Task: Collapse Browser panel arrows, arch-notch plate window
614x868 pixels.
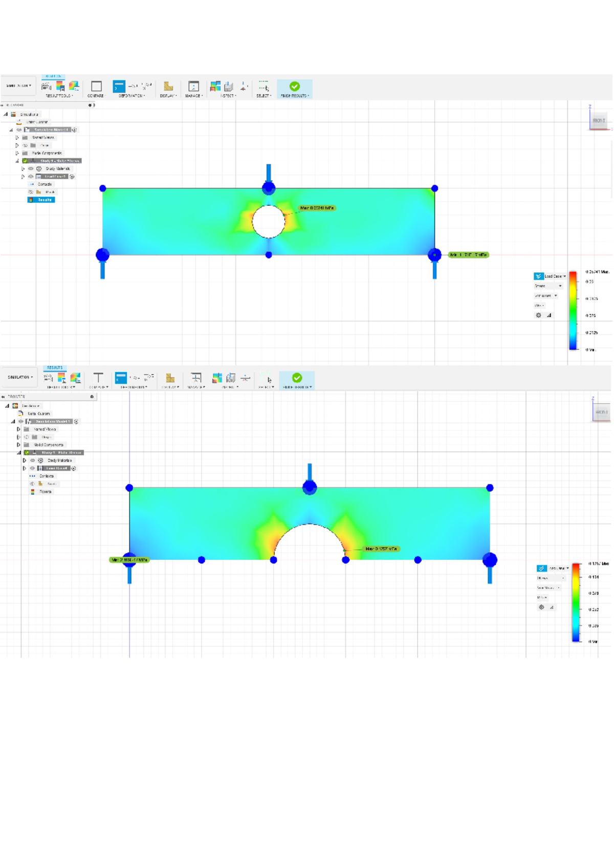Action: coord(3,397)
